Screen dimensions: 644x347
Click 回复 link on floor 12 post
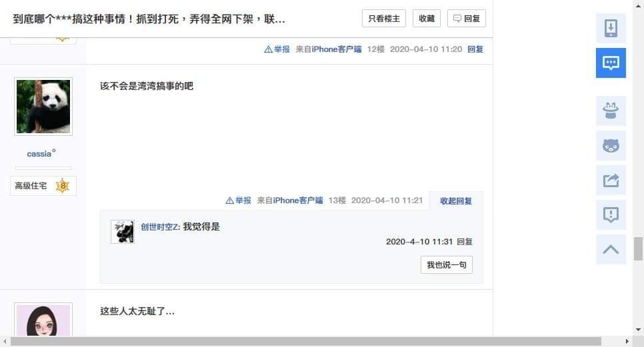click(475, 49)
